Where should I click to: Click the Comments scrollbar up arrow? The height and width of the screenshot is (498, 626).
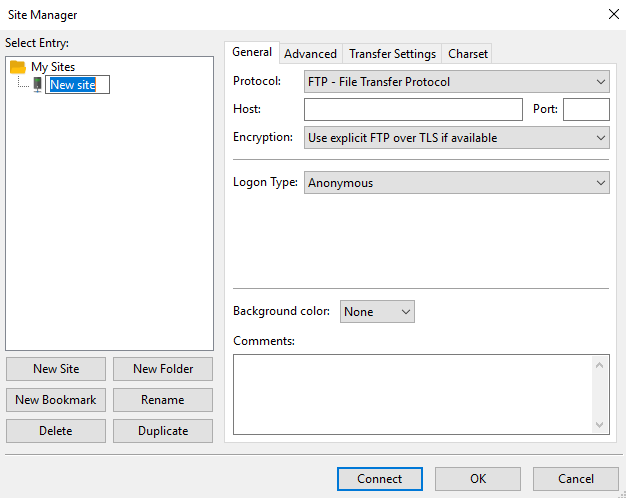pos(599,365)
